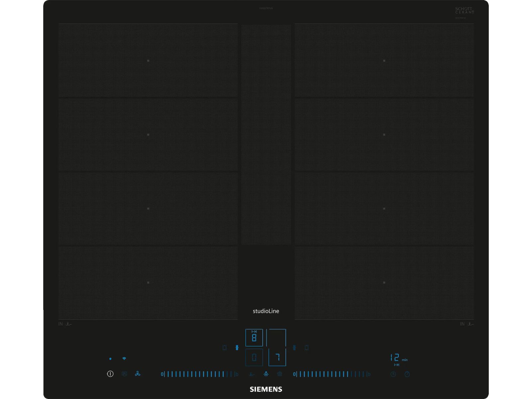Tap the dim left zone-extend arrows icon

coord(225,348)
